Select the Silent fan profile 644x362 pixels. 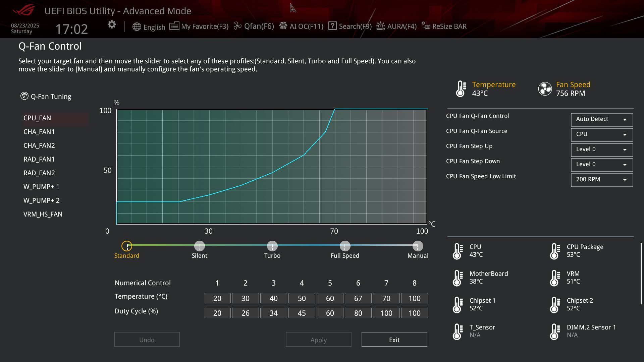pos(200,246)
